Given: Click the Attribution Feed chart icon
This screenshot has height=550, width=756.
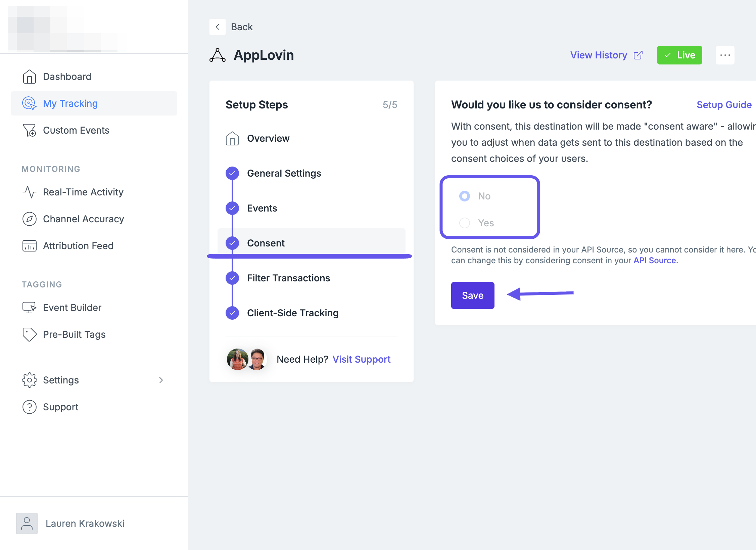Looking at the screenshot, I should 30,246.
